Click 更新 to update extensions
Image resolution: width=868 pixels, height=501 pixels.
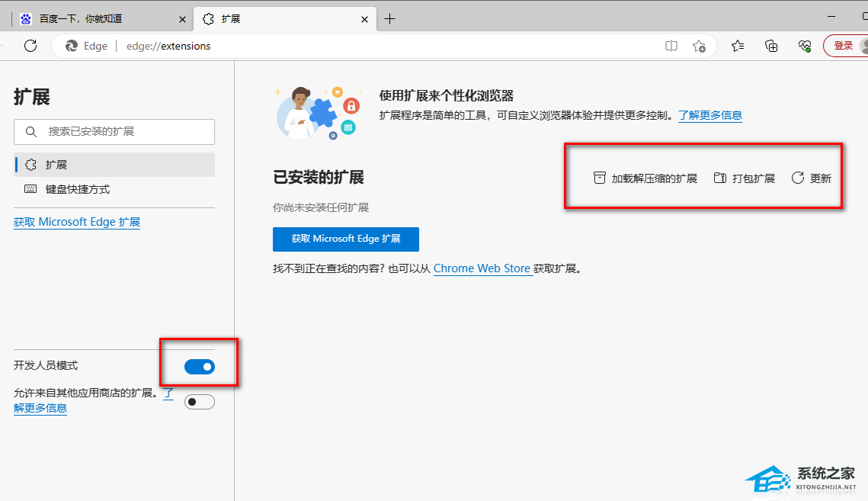(x=812, y=178)
